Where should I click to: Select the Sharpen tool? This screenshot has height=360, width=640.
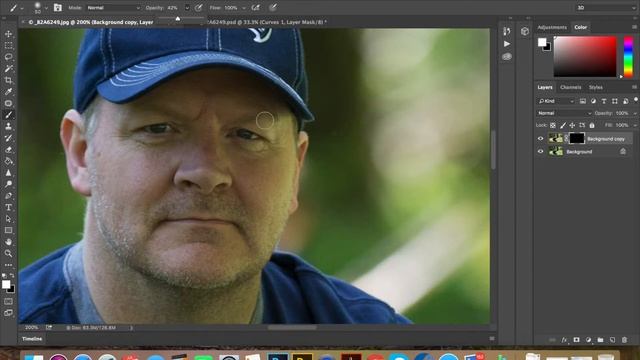click(8, 173)
